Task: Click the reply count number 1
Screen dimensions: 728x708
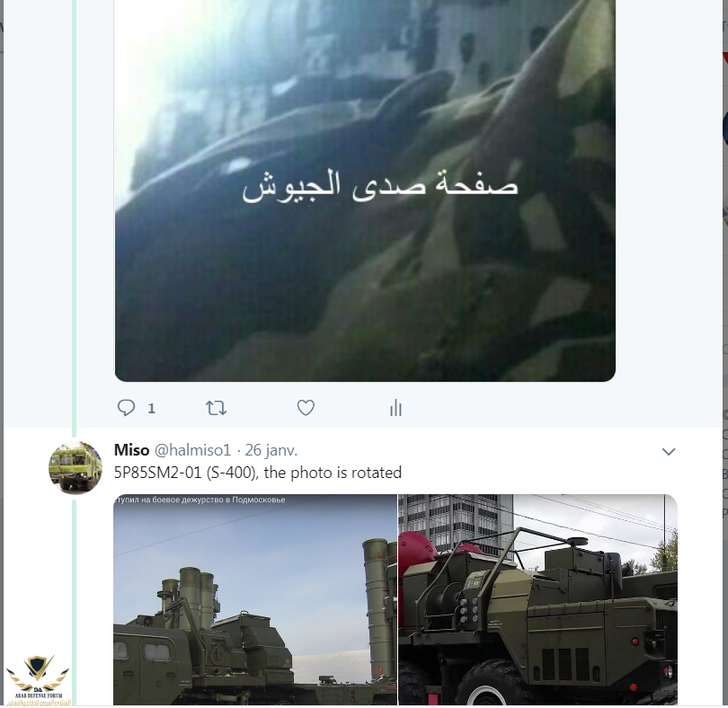Action: [x=151, y=408]
